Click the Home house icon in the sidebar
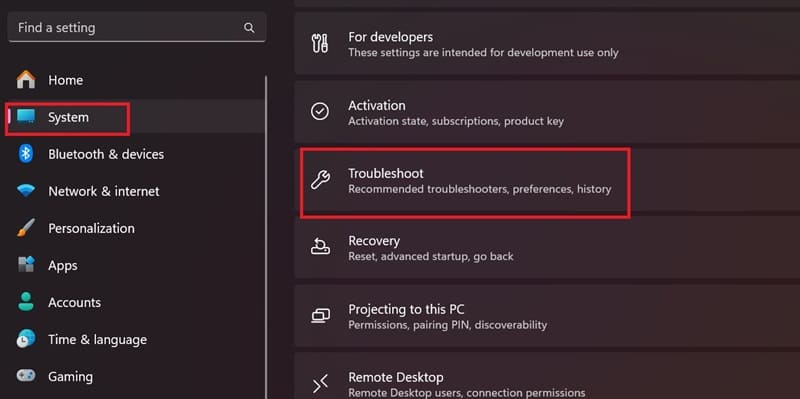The height and width of the screenshot is (399, 800). pos(26,80)
